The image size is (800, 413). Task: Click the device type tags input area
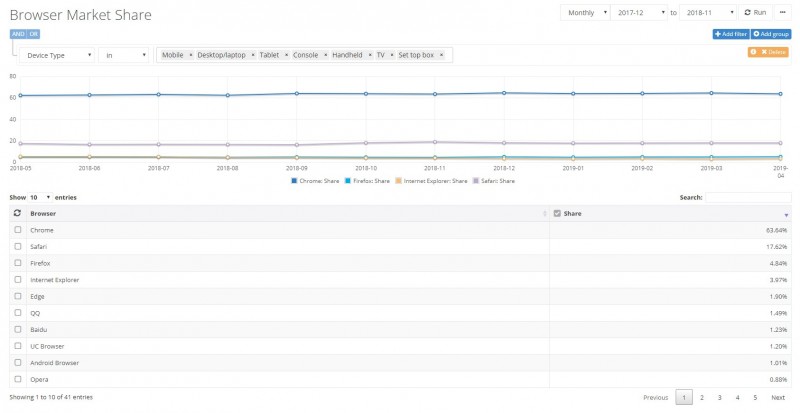click(x=305, y=55)
